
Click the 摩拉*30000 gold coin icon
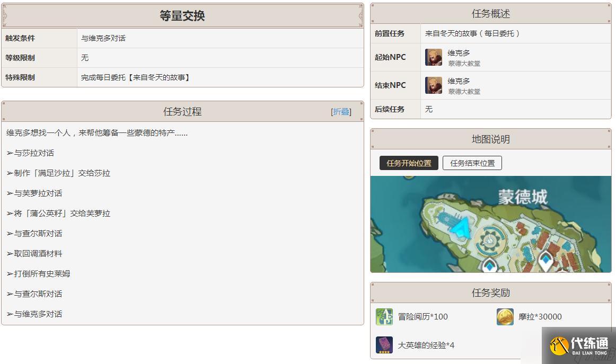pos(505,316)
